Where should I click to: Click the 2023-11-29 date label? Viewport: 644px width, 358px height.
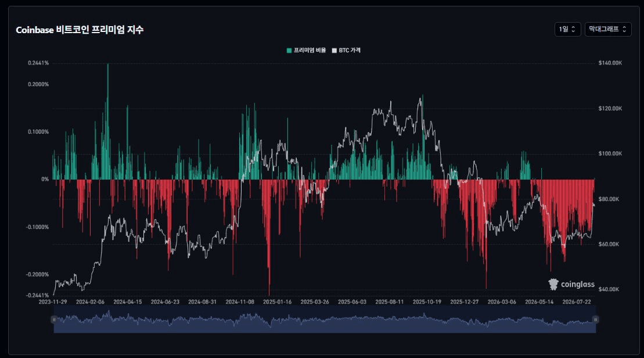(x=53, y=302)
